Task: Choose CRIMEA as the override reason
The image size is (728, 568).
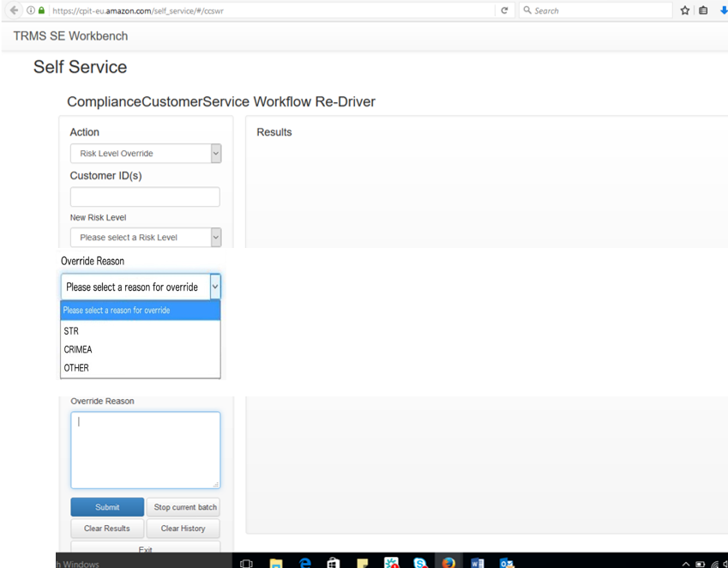Action: point(141,349)
